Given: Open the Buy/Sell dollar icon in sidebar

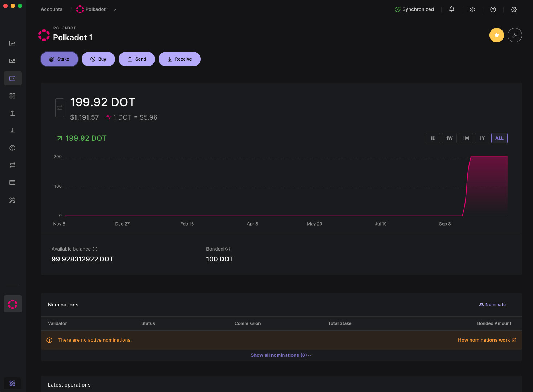Looking at the screenshot, I should click(x=12, y=148).
